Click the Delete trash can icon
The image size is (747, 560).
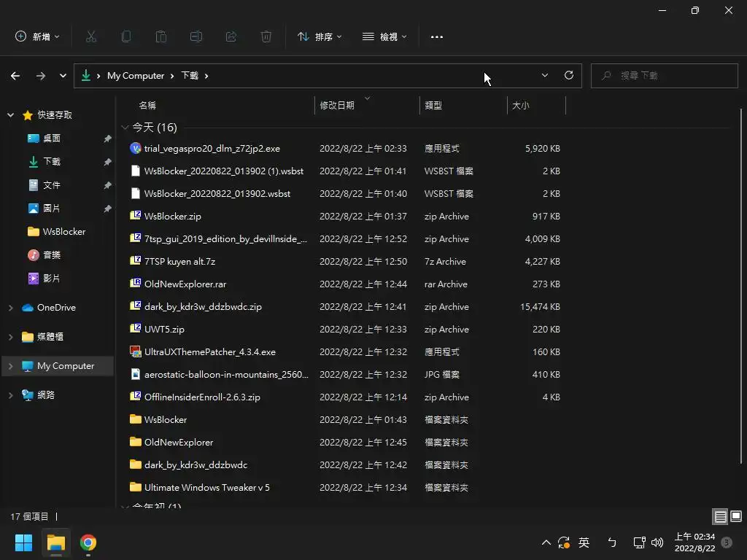(266, 36)
